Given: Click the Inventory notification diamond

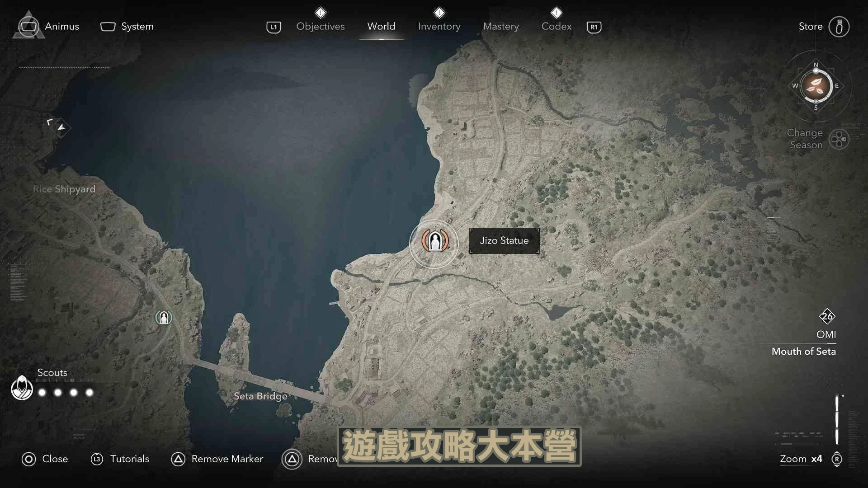Looking at the screenshot, I should click(439, 12).
